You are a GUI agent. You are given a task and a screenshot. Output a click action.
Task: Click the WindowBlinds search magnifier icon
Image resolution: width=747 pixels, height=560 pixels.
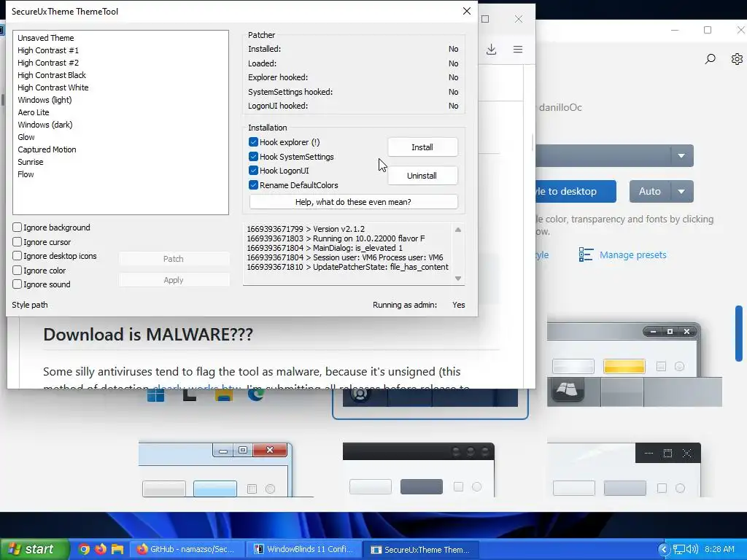tap(710, 59)
